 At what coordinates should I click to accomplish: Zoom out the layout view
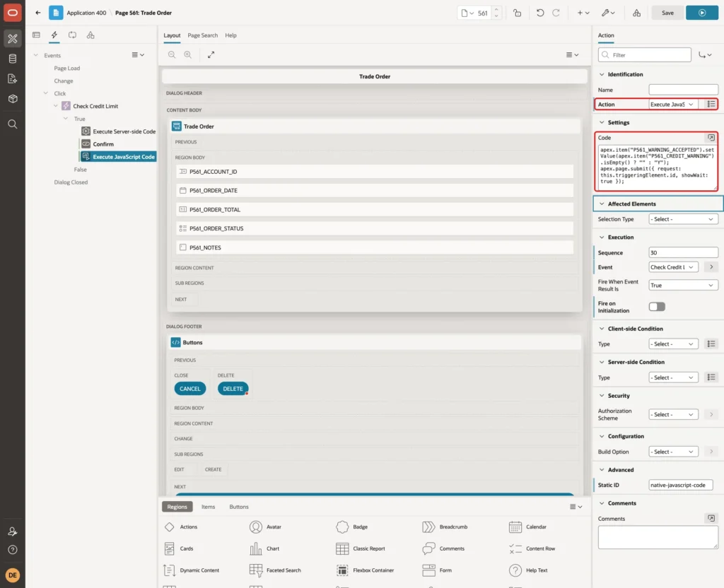(x=172, y=54)
